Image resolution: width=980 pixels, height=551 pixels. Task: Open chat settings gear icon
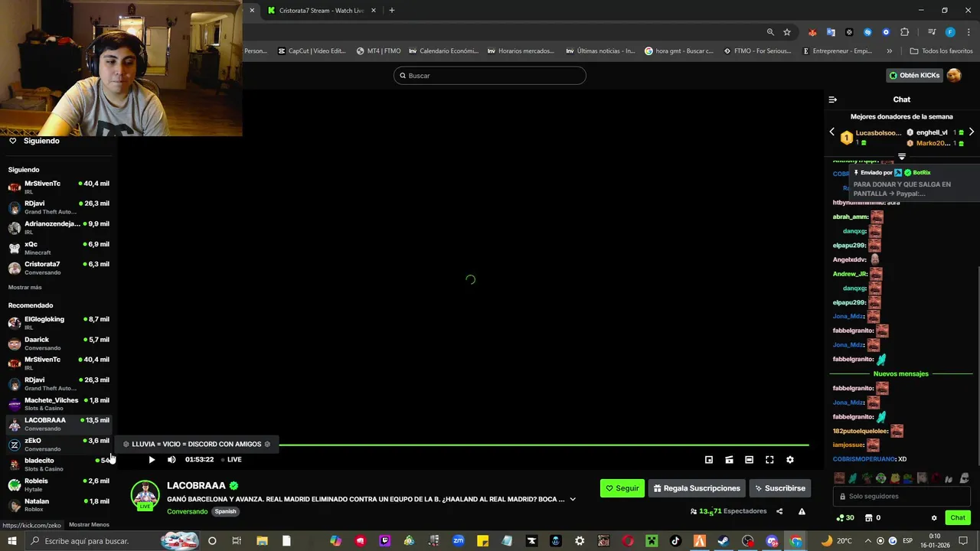tap(934, 518)
